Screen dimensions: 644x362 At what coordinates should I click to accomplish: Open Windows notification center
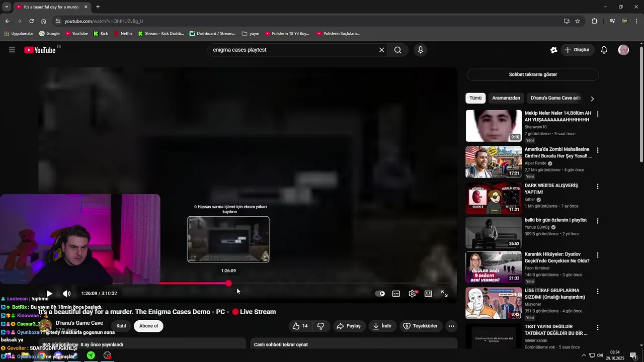(x=633, y=355)
